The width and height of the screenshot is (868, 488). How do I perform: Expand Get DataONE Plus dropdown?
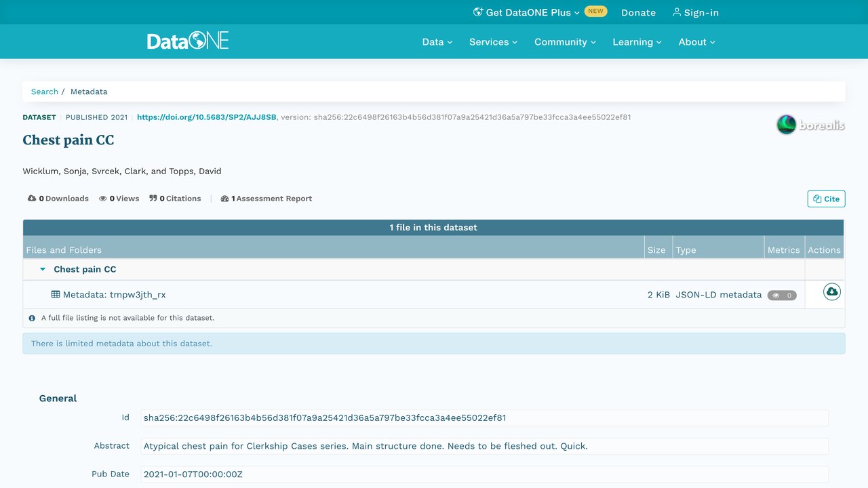533,12
